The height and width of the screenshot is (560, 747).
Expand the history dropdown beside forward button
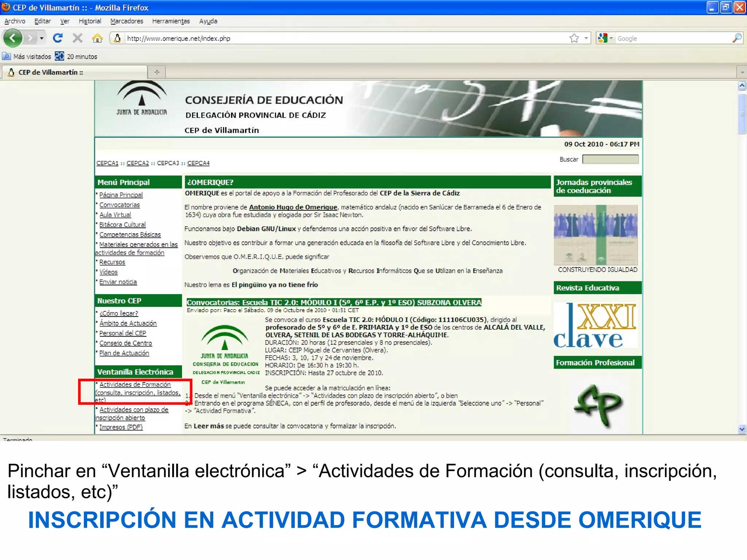coord(42,38)
